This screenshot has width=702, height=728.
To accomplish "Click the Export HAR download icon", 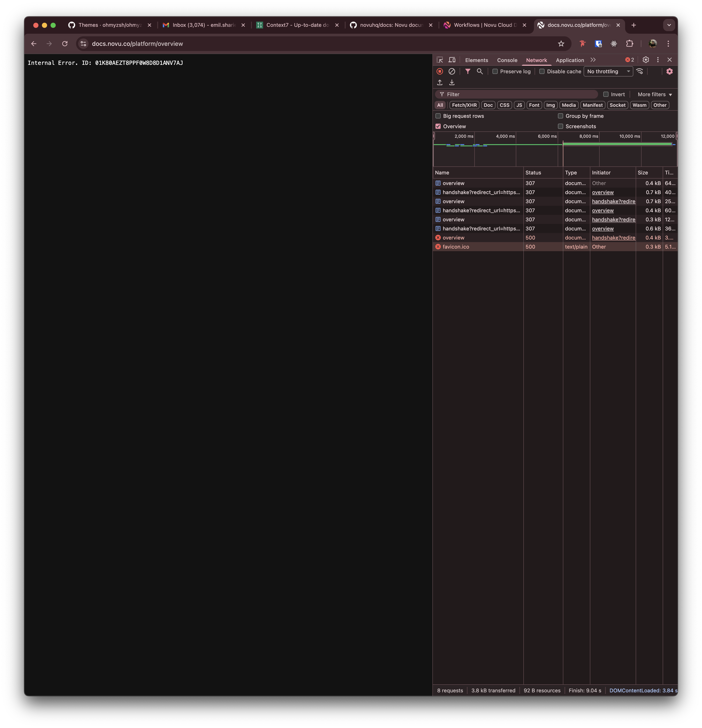I will [452, 82].
